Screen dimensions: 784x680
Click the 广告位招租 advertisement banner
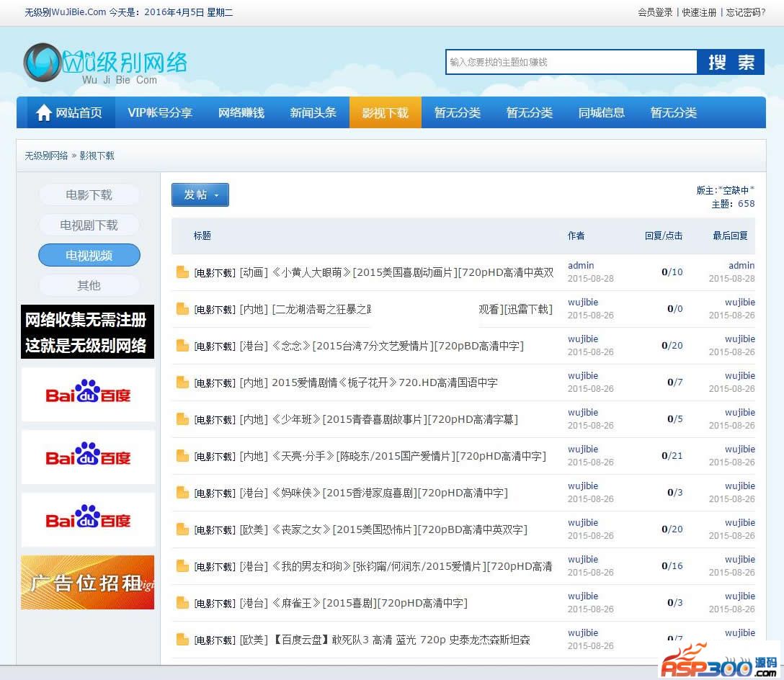[x=88, y=582]
